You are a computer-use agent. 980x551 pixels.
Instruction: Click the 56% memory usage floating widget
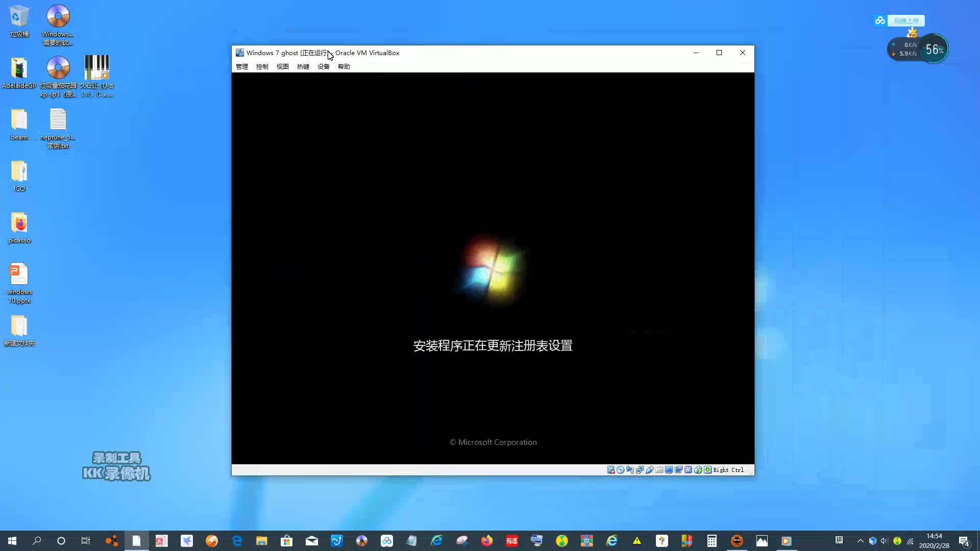[935, 49]
